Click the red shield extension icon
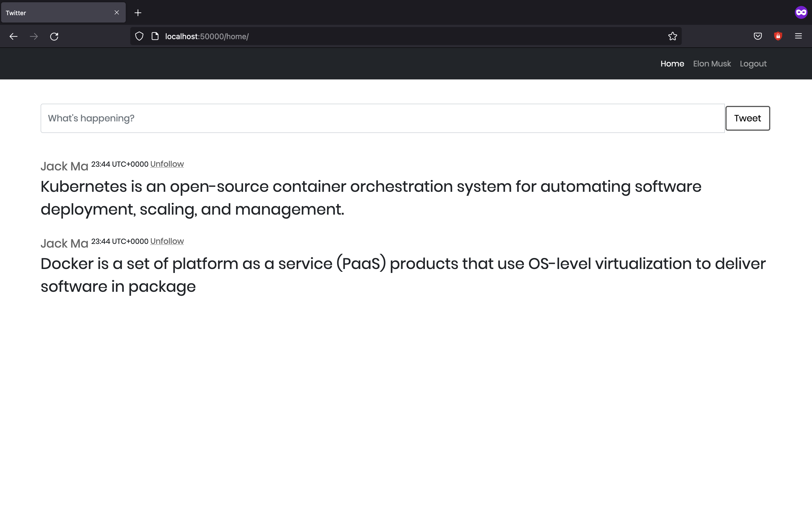 pyautogui.click(x=778, y=36)
